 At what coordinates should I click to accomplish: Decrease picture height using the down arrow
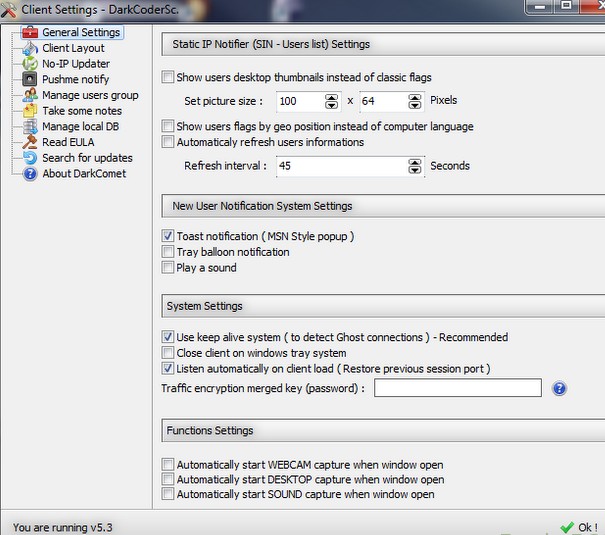[x=414, y=106]
